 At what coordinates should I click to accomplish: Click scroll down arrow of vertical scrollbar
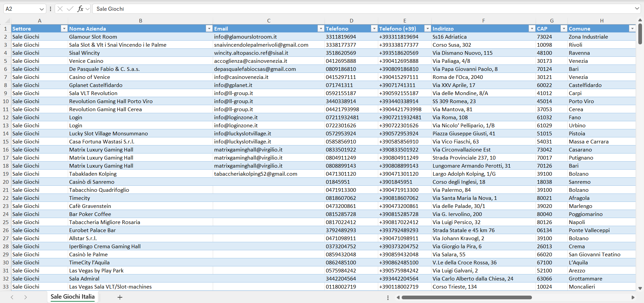coord(640,288)
